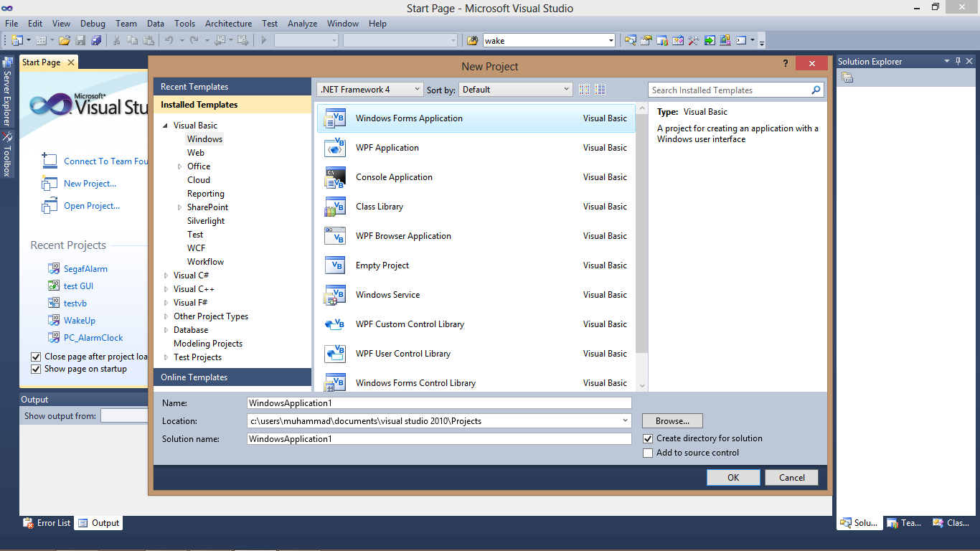Open the Toolbox hammer-and-wrench toolbar icon
Screen dimensions: 980x551
pyautogui.click(x=694, y=40)
